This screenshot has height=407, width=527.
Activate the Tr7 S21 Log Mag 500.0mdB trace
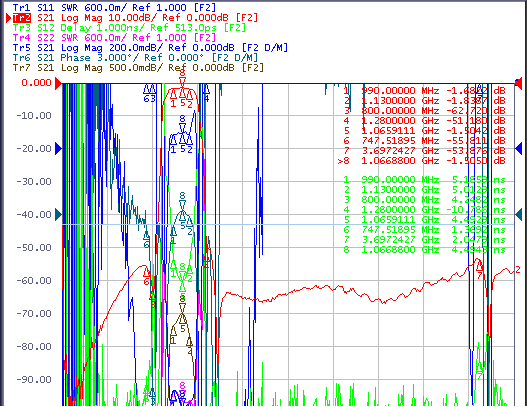pyautogui.click(x=138, y=68)
